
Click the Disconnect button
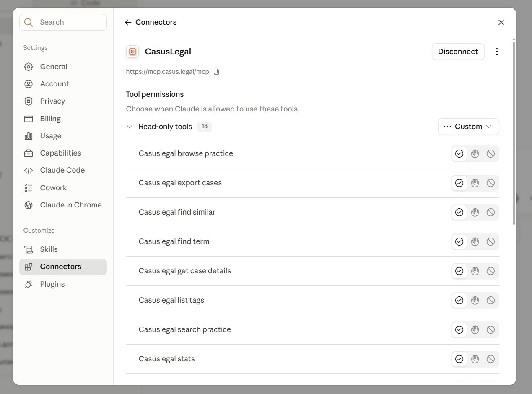(x=458, y=52)
